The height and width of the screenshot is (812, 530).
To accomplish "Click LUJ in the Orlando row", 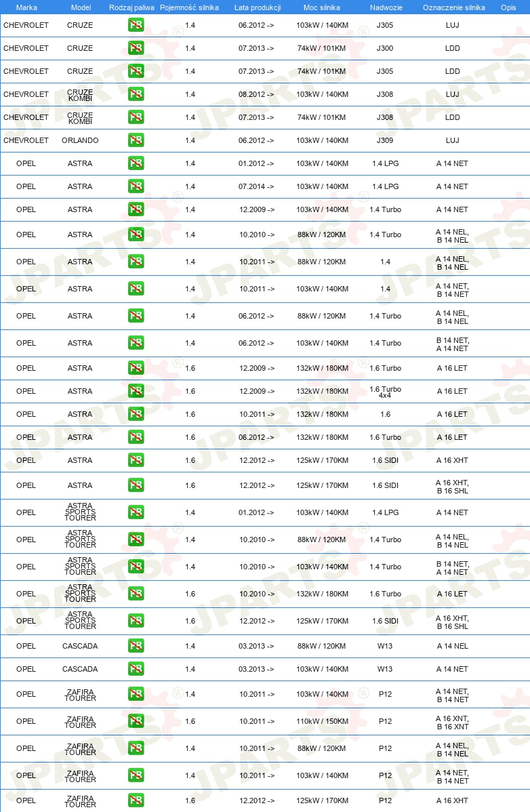I will (x=452, y=140).
